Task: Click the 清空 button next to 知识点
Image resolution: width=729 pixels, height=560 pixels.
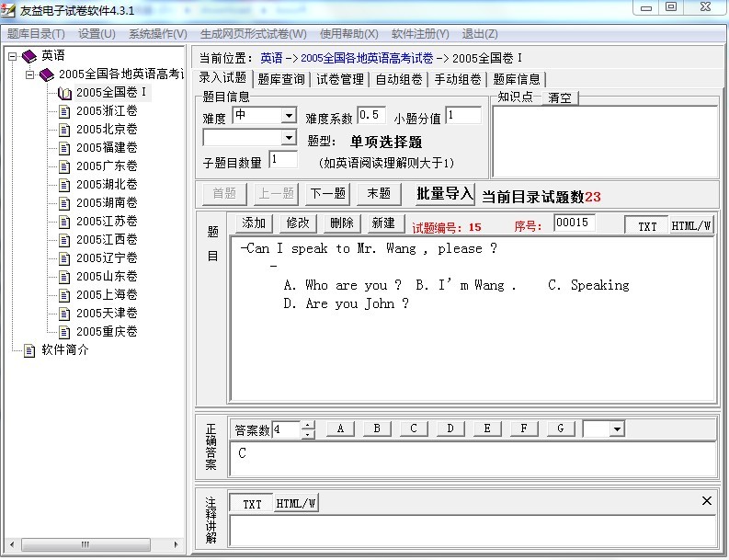Action: (x=560, y=97)
